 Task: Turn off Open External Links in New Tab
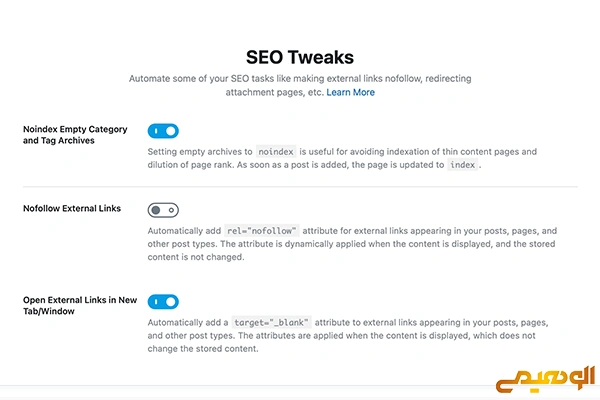163,302
